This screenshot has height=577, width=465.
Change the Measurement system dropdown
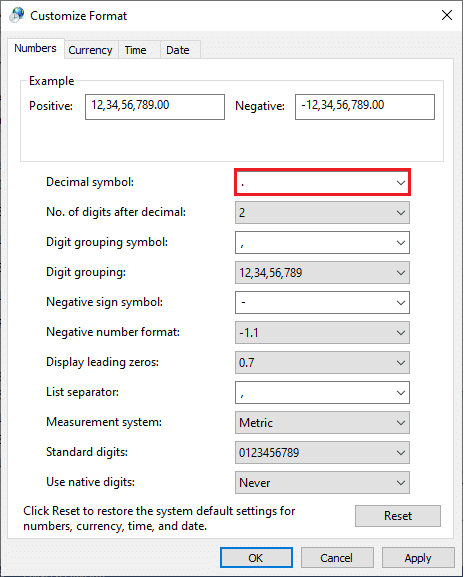coord(322,422)
